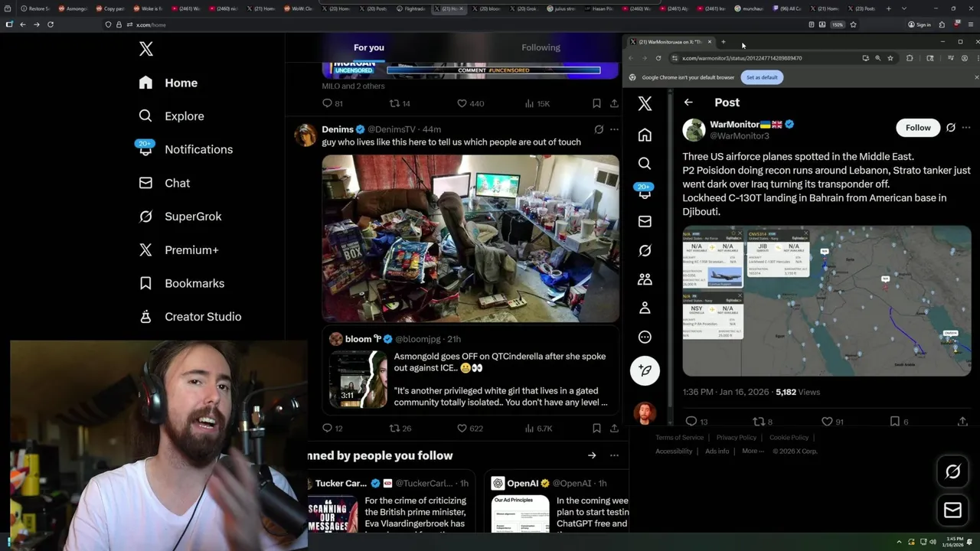The height and width of the screenshot is (551, 980).
Task: Bookmark page with Chrome star icon
Action: click(890, 58)
